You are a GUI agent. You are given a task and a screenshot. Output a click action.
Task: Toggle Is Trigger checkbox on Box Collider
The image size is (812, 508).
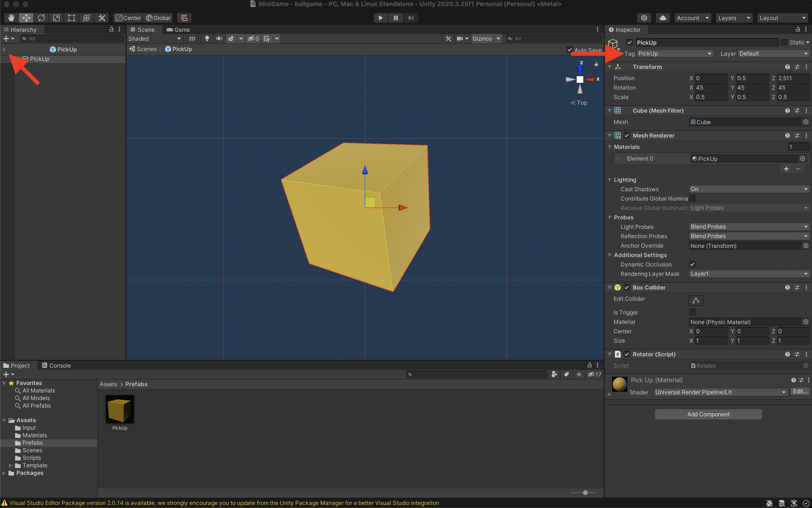coord(692,312)
